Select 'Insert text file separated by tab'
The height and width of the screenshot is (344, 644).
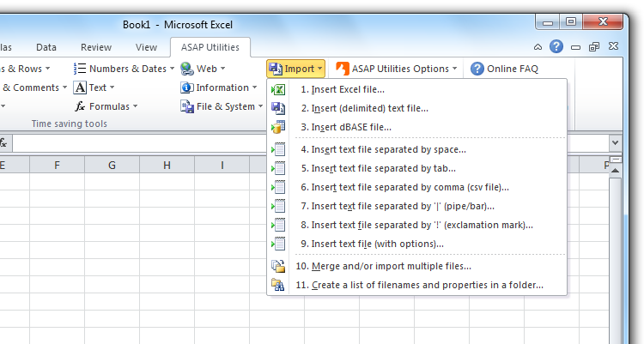pyautogui.click(x=416, y=168)
